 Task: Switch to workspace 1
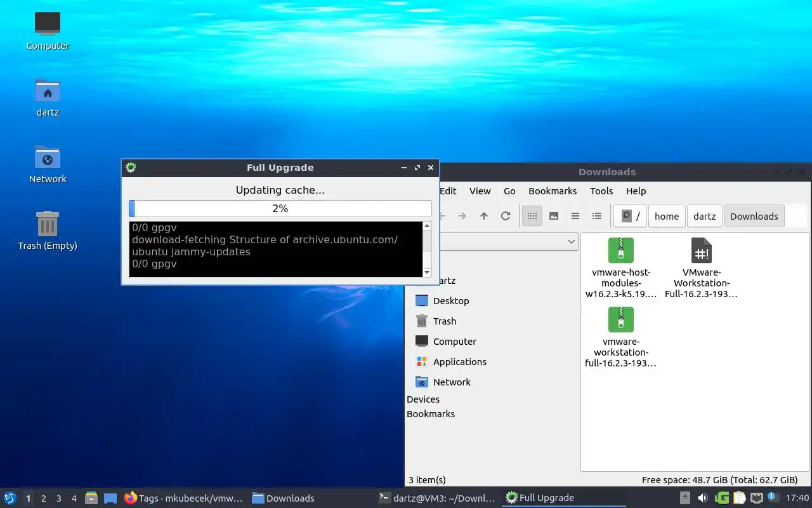[x=28, y=498]
